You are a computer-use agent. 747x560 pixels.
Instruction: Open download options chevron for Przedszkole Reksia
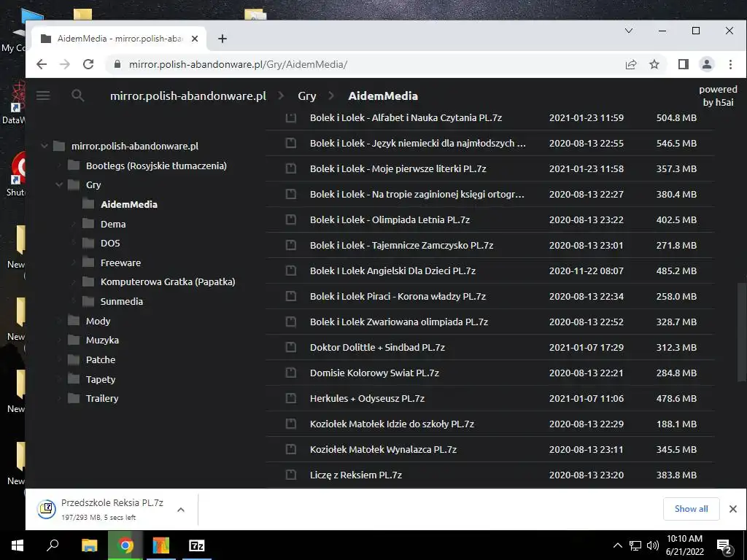click(x=181, y=510)
